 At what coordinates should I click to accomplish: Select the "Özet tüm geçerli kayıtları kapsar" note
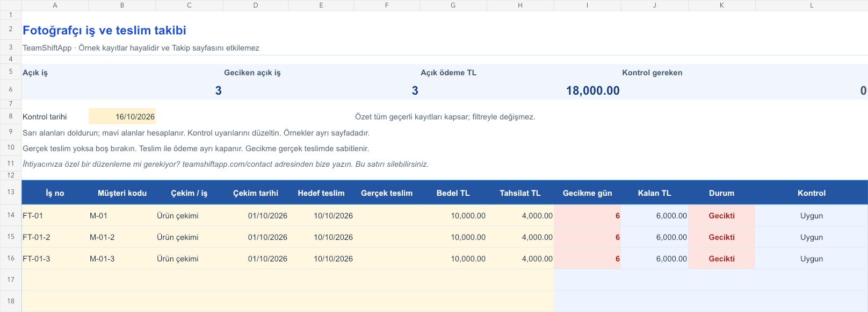pos(445,117)
